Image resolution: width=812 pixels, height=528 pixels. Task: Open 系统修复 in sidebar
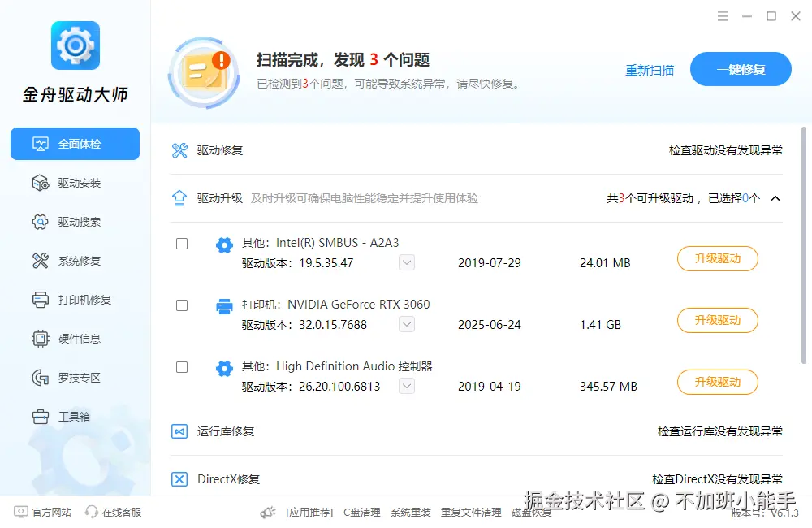[x=80, y=261]
